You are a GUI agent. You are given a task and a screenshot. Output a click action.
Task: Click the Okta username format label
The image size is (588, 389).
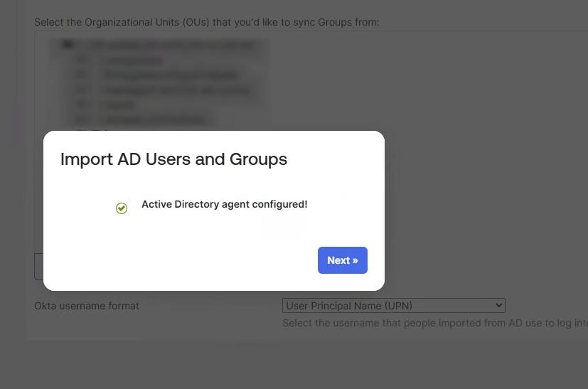click(87, 306)
